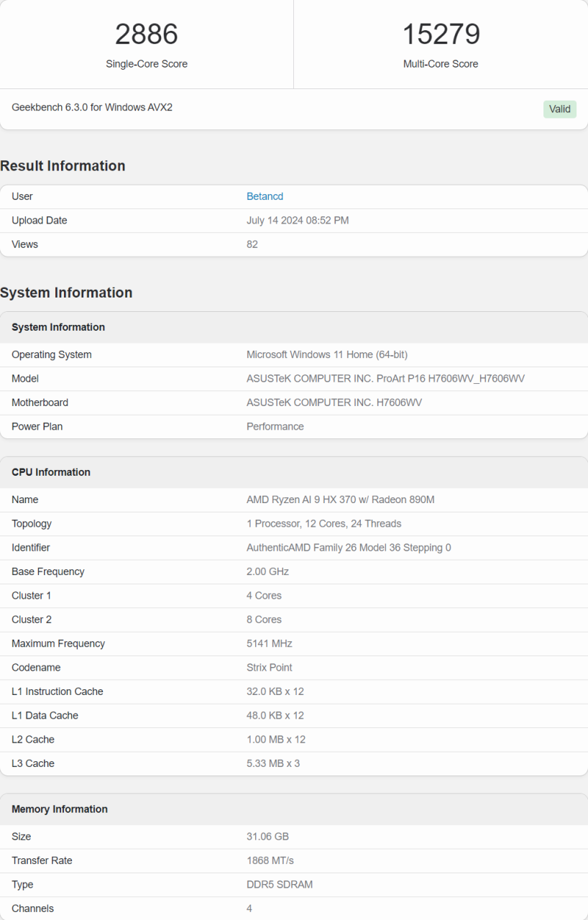Click the Base Frequency value 2.00 GHz

pyautogui.click(x=267, y=571)
